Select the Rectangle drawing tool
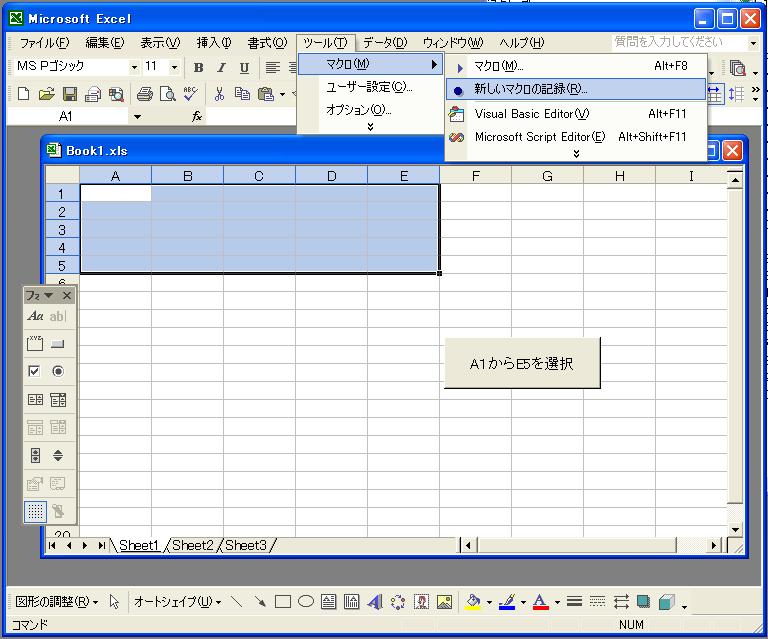 point(283,601)
